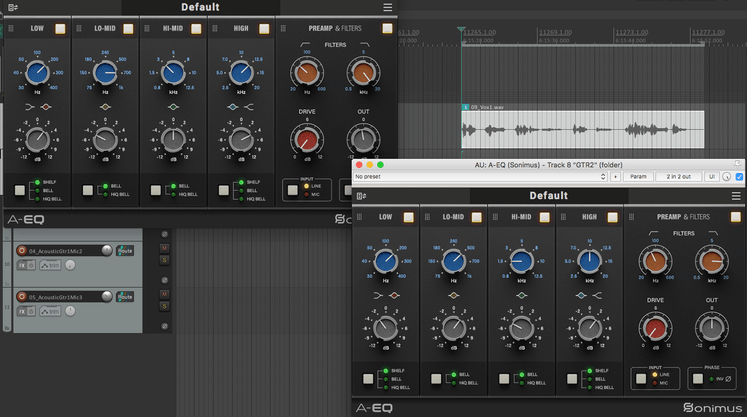Image resolution: width=747 pixels, height=417 pixels.
Task: Click the Param button
Action: 638,177
